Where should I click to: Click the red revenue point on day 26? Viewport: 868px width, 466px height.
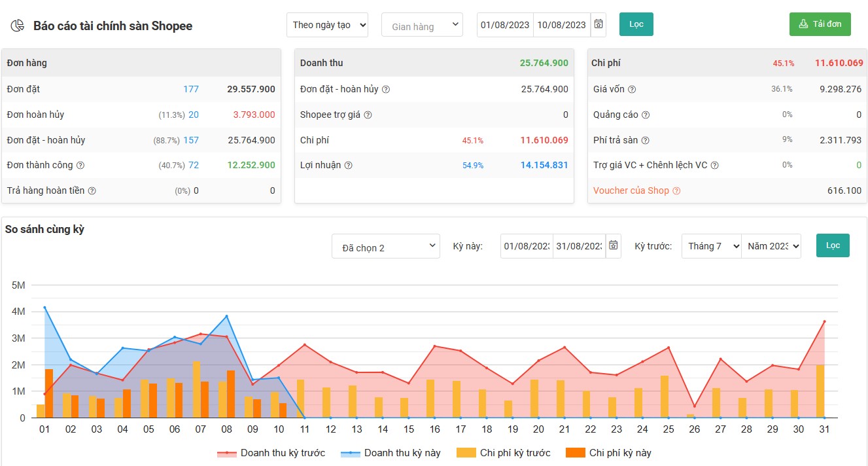(694, 406)
